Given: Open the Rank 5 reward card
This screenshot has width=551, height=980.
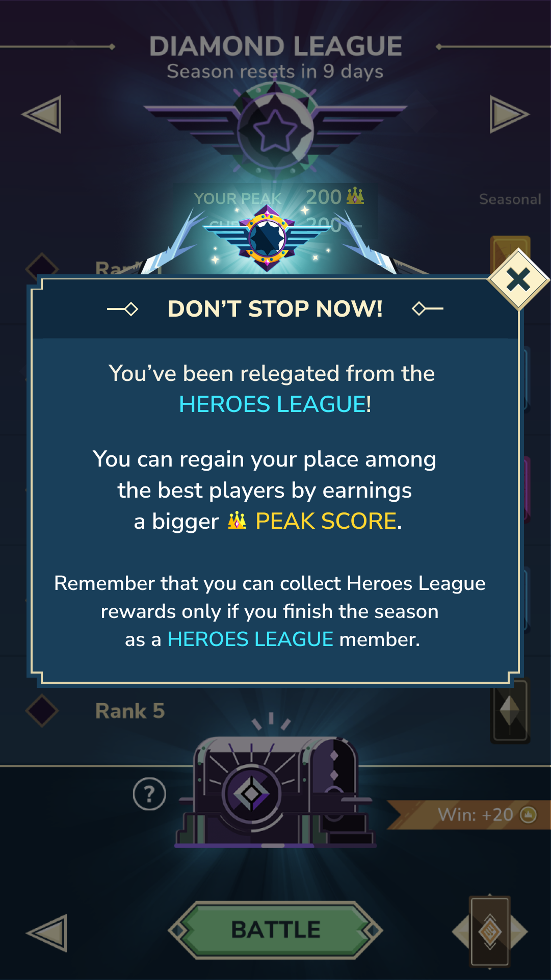Looking at the screenshot, I should 510,710.
